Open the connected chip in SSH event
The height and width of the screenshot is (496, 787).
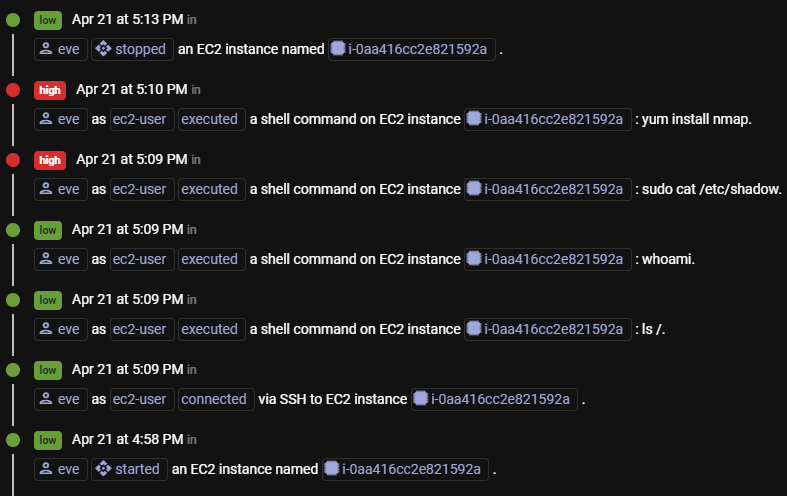(x=216, y=399)
